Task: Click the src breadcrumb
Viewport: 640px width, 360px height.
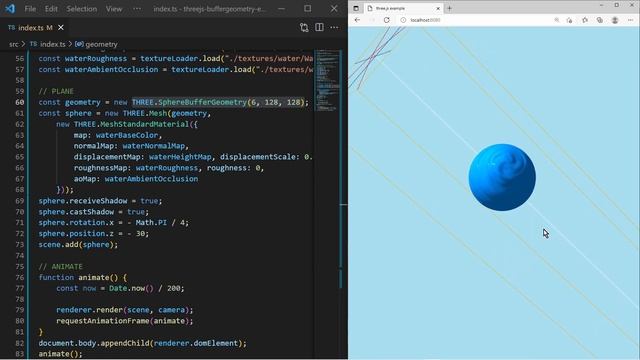Action: (13, 44)
